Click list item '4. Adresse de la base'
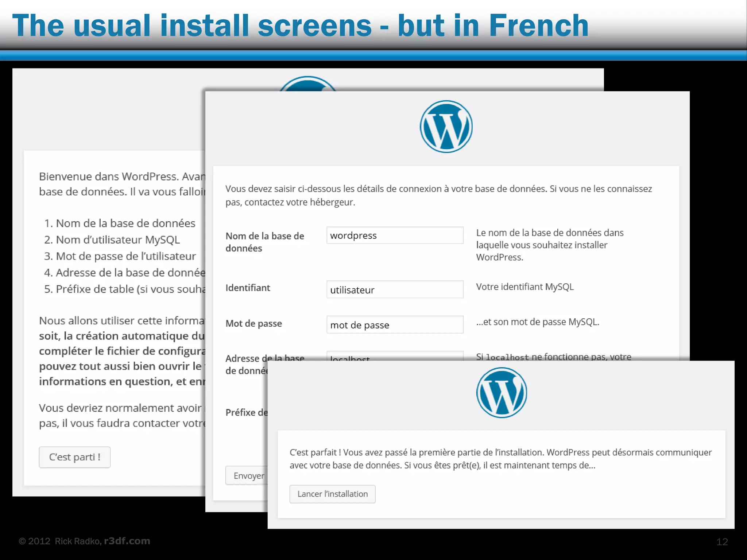Screen dimensions: 747x560 124,272
